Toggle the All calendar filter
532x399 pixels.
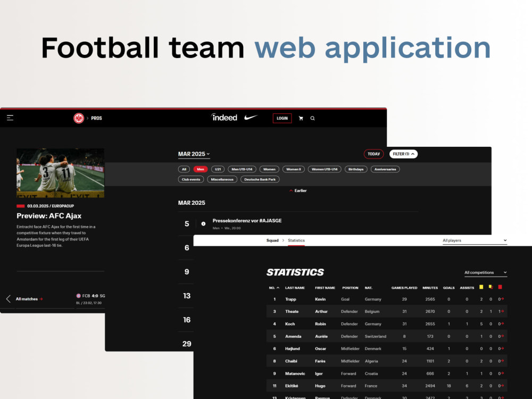(x=184, y=169)
